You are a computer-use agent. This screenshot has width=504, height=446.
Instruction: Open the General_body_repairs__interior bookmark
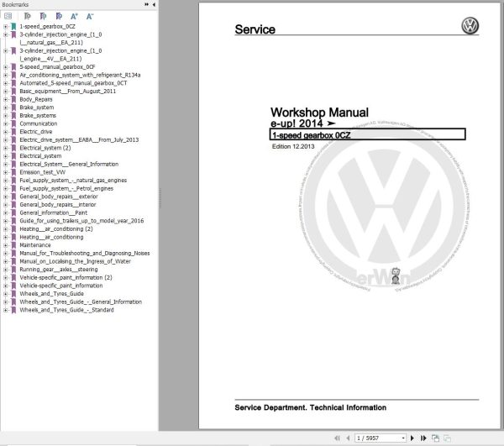tap(58, 205)
